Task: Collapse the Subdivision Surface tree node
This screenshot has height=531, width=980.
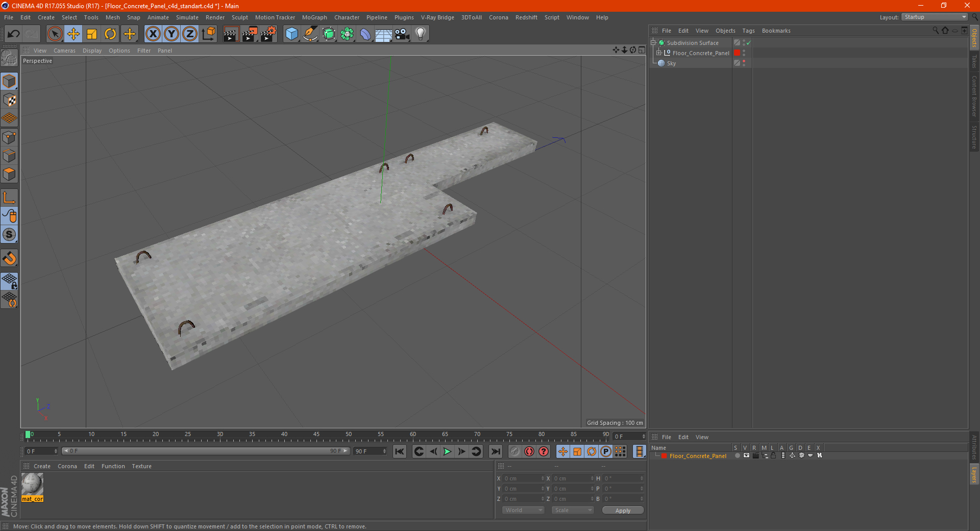Action: click(653, 43)
